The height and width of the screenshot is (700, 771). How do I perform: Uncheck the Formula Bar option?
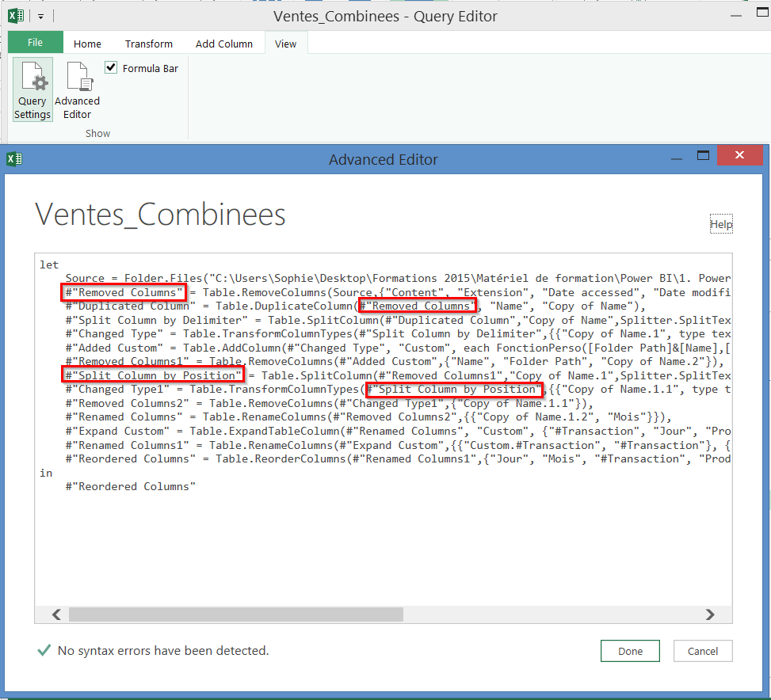pyautogui.click(x=112, y=67)
